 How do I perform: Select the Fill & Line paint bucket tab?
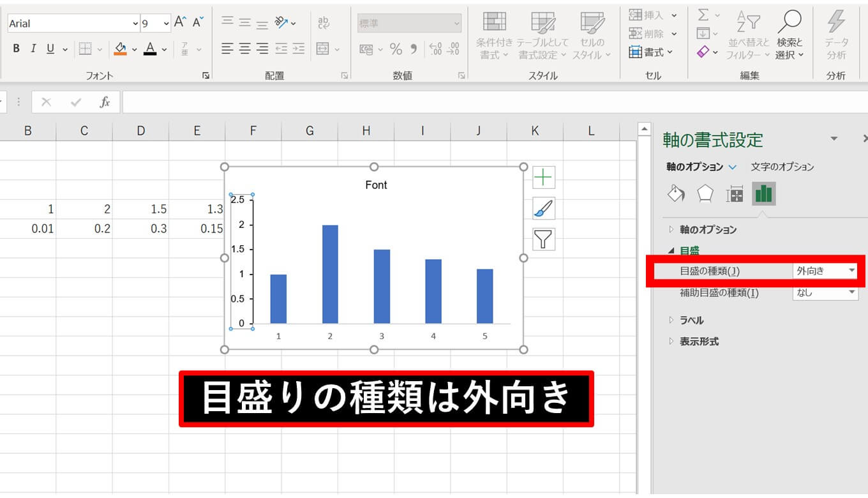pyautogui.click(x=676, y=193)
